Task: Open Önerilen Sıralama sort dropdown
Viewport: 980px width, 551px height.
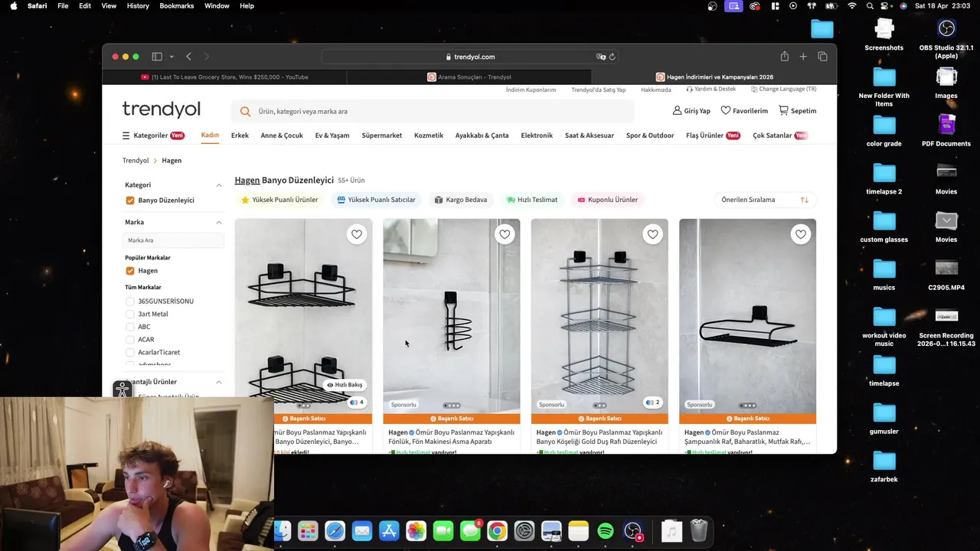Action: click(765, 200)
